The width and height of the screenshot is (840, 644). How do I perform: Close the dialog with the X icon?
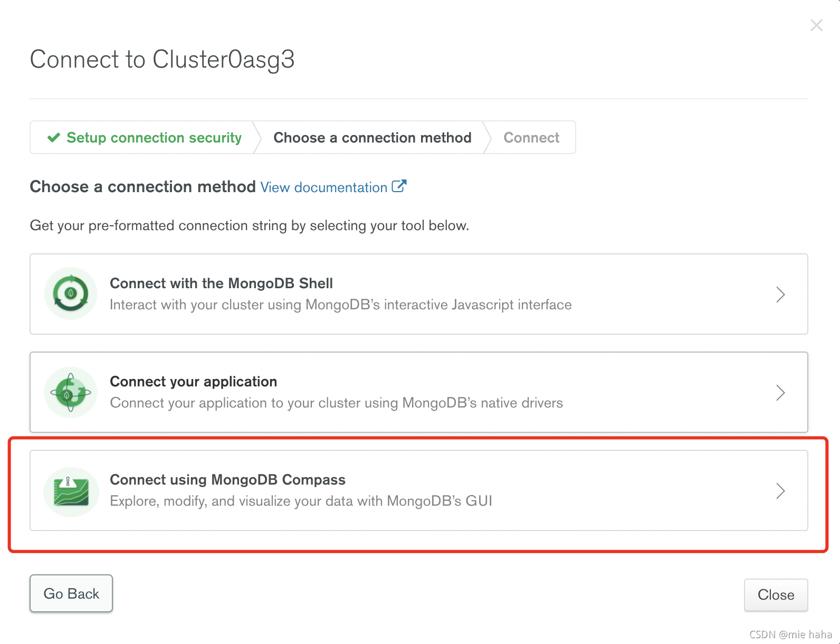[816, 25]
